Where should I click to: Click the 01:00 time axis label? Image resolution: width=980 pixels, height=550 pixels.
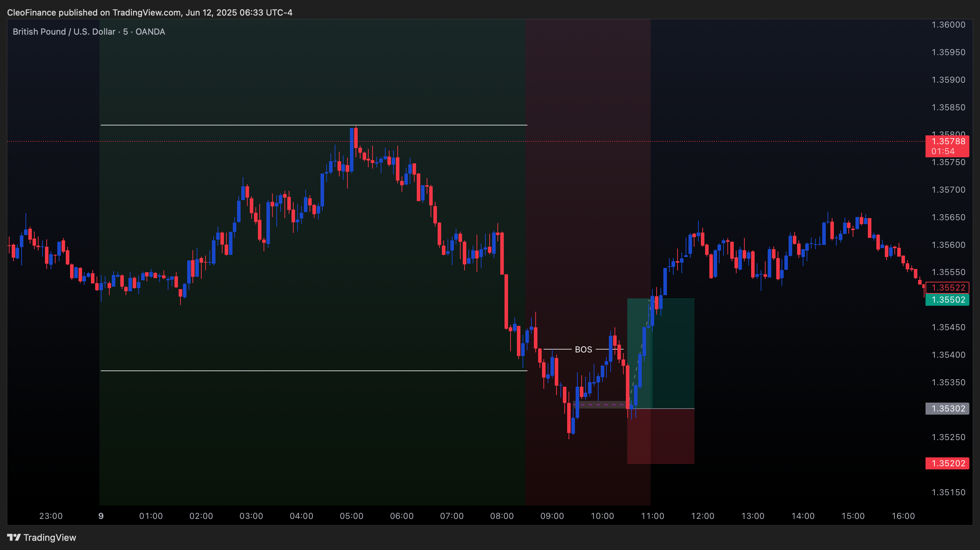click(x=151, y=516)
